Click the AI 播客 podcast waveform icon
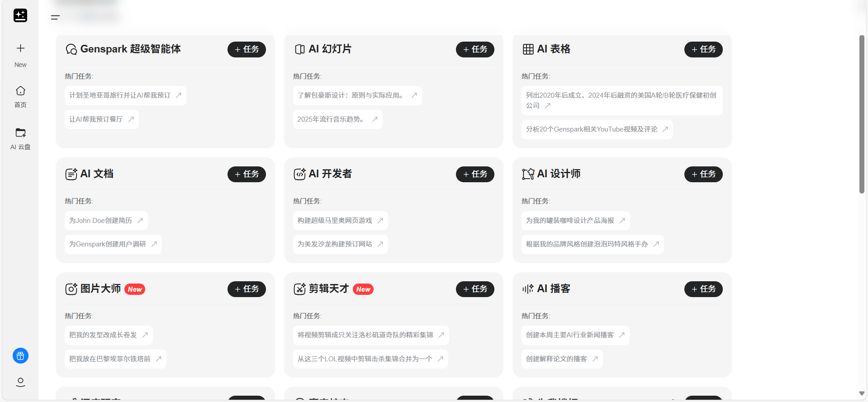The image size is (868, 402). click(528, 289)
